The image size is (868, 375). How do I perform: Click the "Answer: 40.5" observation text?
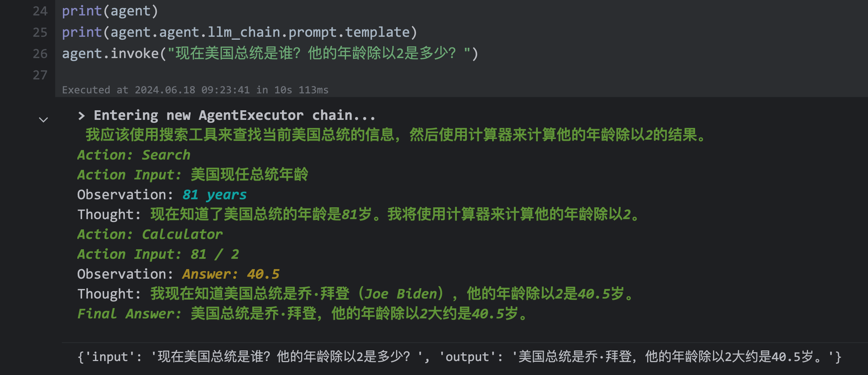(x=231, y=274)
